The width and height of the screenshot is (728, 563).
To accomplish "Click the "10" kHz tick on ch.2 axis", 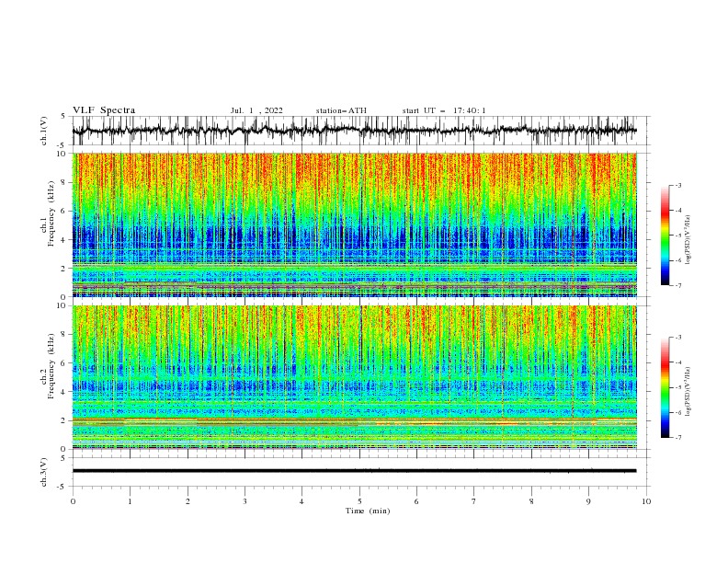I will [63, 305].
